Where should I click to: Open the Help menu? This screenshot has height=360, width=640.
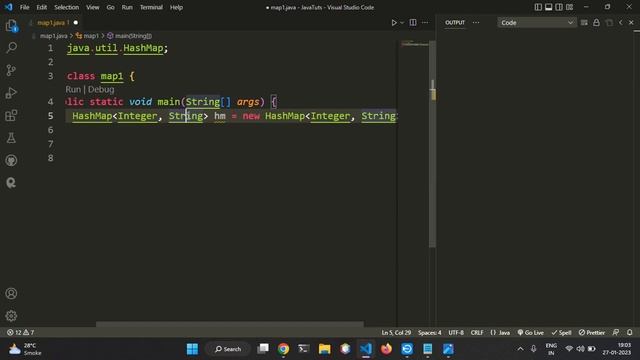pos(176,7)
